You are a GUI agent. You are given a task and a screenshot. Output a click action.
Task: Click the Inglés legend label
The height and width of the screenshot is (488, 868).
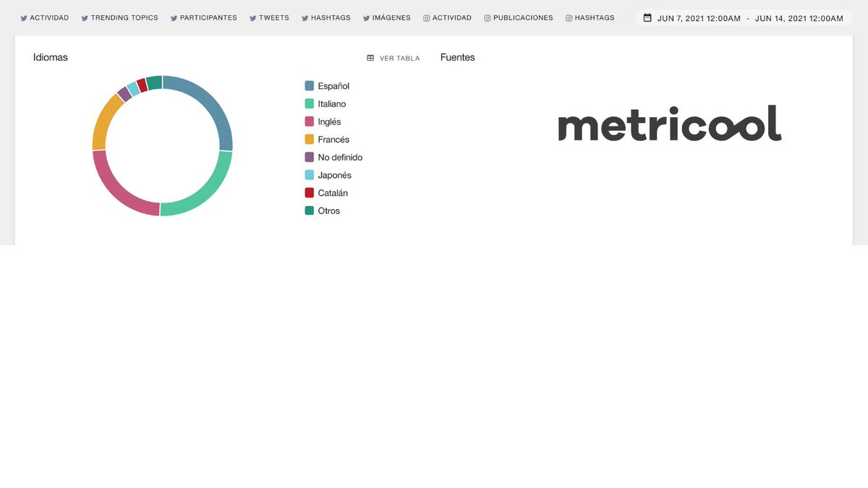click(x=329, y=121)
